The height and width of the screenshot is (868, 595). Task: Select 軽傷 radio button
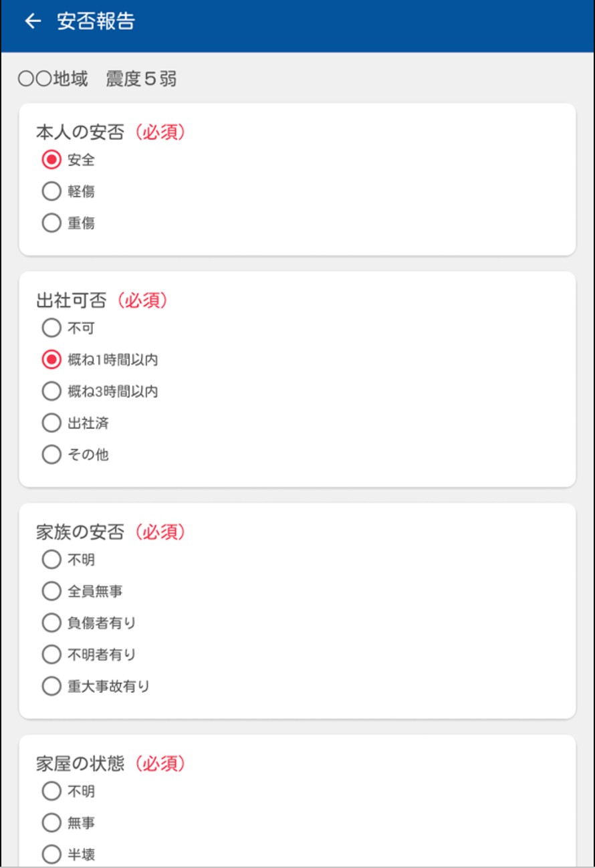[x=51, y=192]
